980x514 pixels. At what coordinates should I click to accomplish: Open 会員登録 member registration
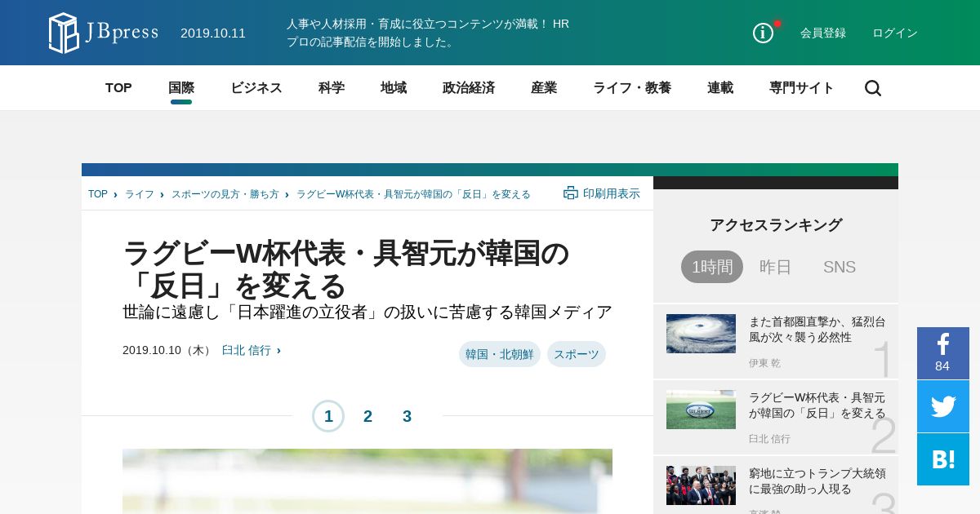(823, 33)
